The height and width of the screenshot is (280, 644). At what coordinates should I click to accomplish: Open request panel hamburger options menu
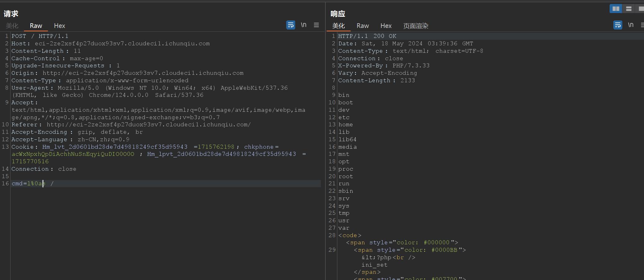[x=316, y=25]
